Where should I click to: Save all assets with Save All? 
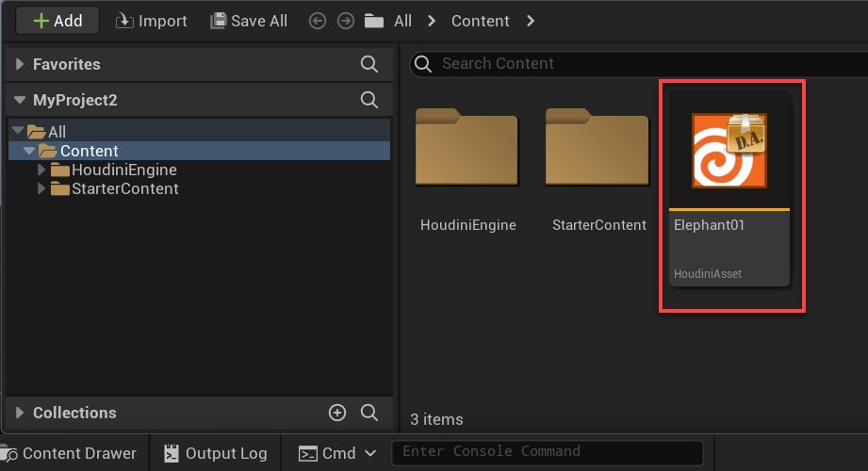249,21
